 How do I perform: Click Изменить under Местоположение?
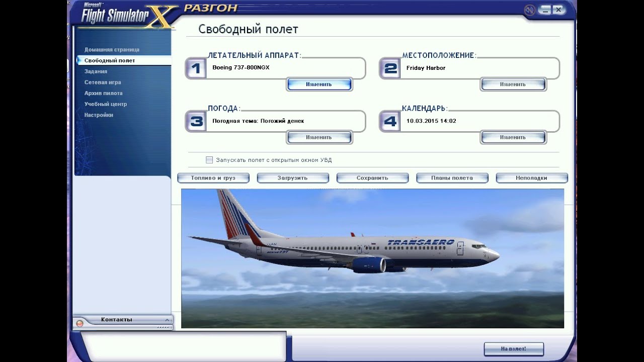coord(513,84)
